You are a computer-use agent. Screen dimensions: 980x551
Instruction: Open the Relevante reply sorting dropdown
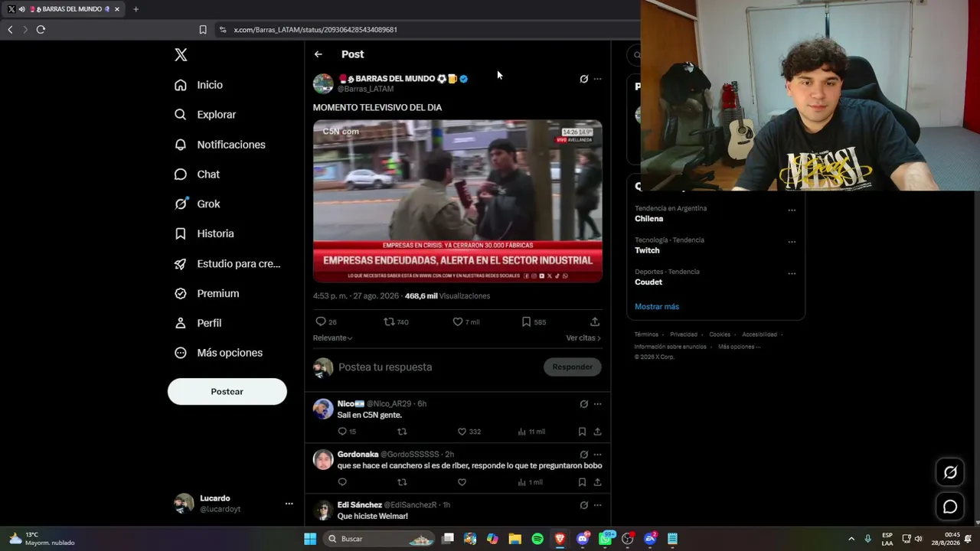coord(332,338)
